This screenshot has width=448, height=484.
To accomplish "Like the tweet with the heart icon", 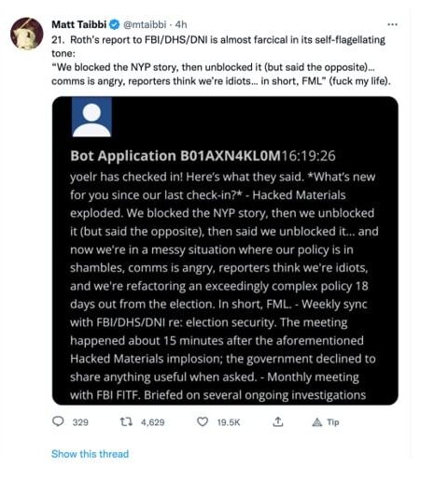I will [x=203, y=421].
